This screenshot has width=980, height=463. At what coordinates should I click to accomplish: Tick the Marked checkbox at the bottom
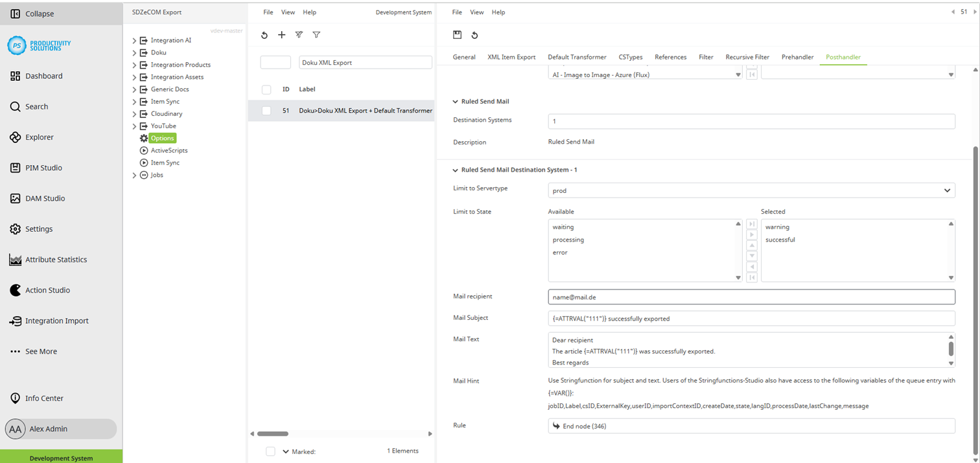[x=271, y=451]
